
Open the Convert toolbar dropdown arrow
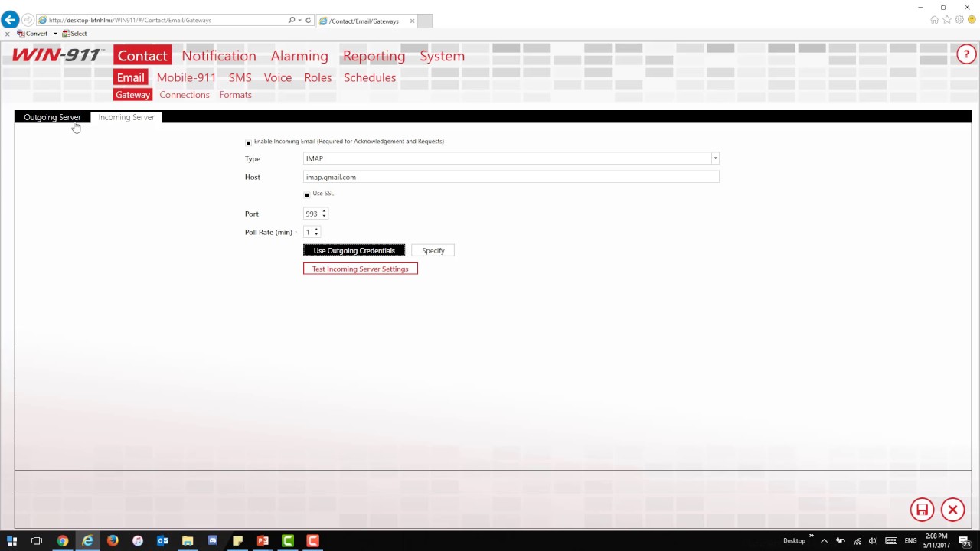pos(55,34)
